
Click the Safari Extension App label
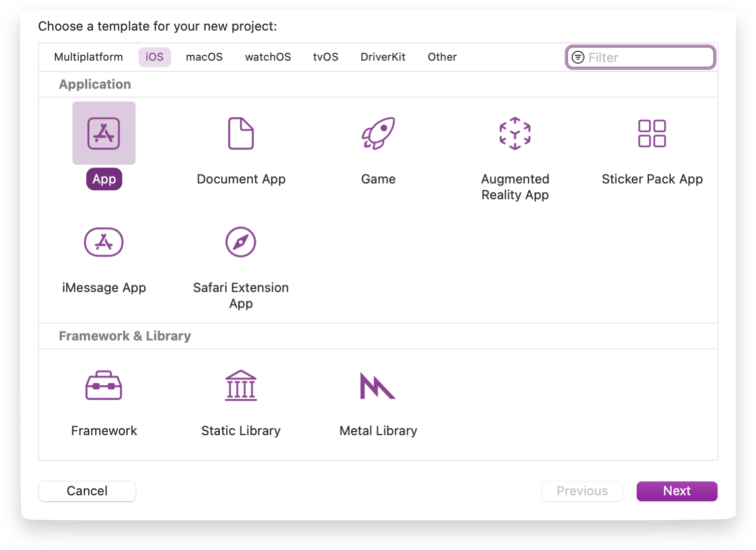(x=241, y=296)
